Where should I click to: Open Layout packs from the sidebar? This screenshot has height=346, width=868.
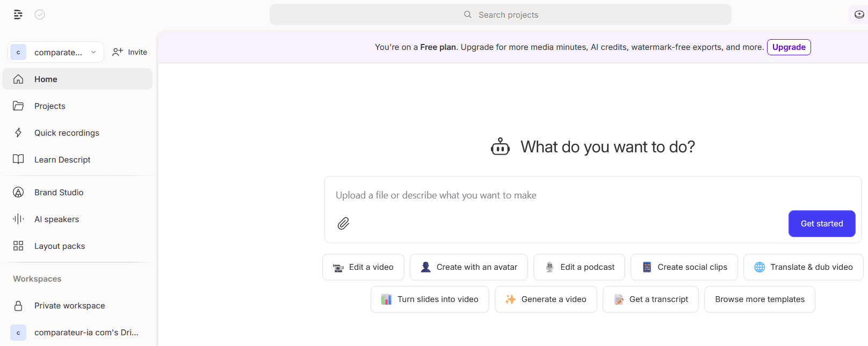(x=60, y=246)
